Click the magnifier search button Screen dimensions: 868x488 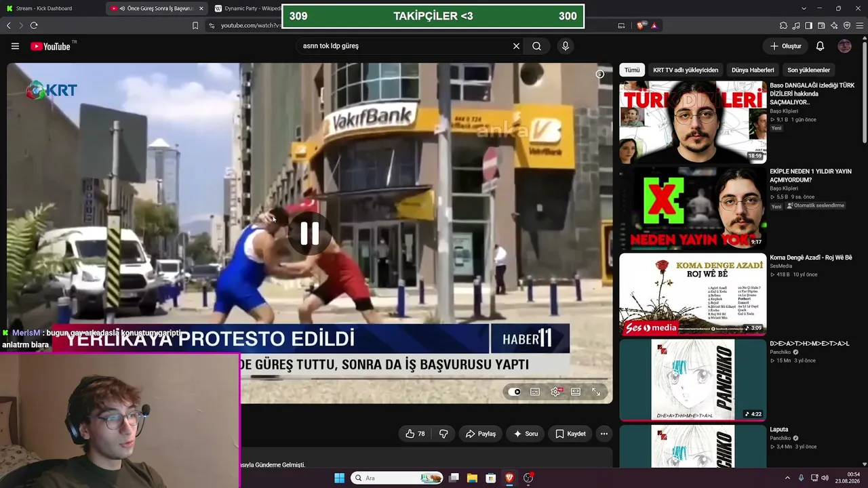tap(536, 46)
